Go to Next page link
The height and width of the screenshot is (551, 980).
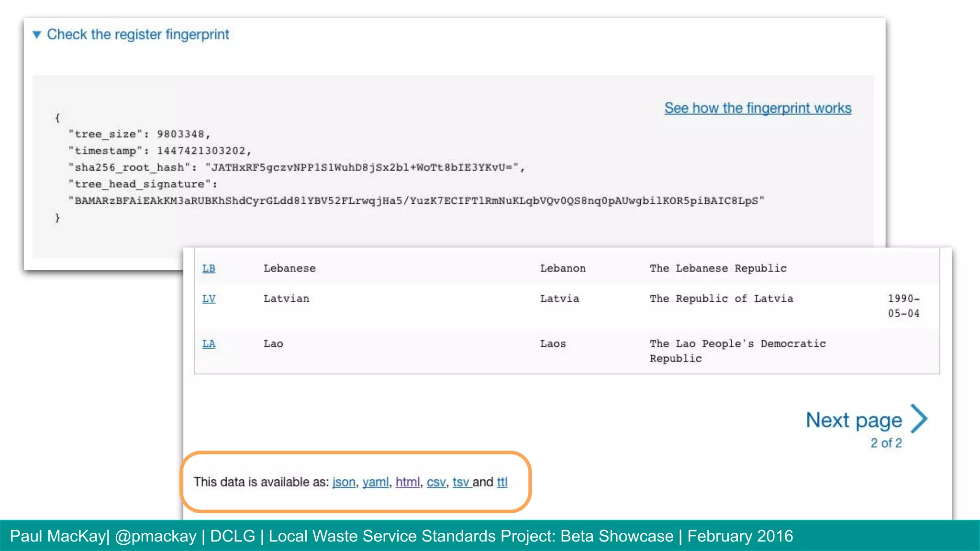pyautogui.click(x=854, y=420)
